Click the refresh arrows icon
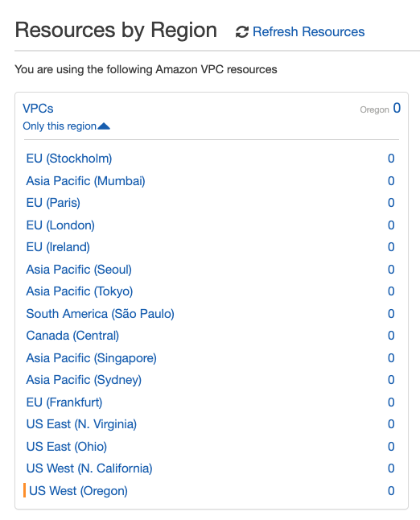Viewport: 420px width, 520px height. click(x=241, y=32)
